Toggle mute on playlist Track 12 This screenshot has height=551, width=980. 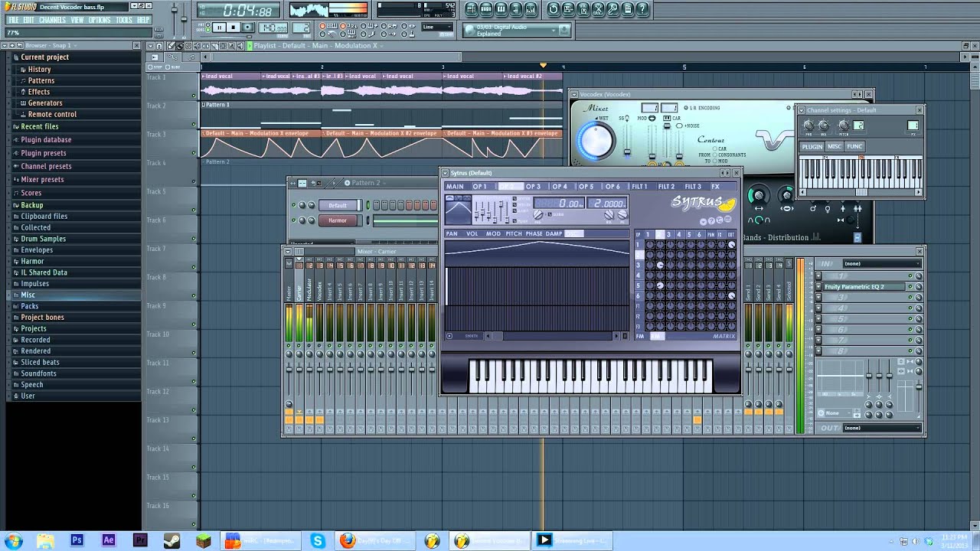coord(194,409)
